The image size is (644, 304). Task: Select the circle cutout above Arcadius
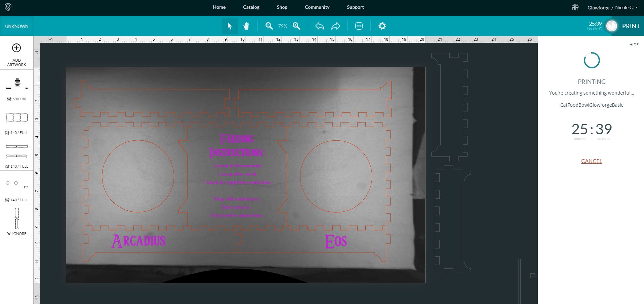138,176
